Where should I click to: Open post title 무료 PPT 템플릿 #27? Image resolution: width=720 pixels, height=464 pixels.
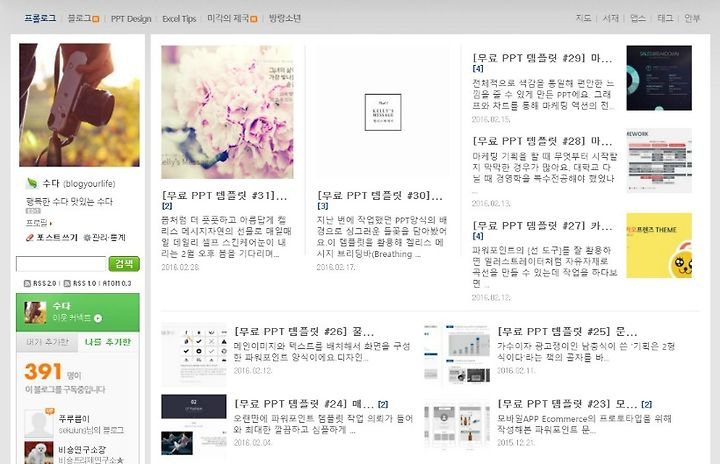[542, 226]
